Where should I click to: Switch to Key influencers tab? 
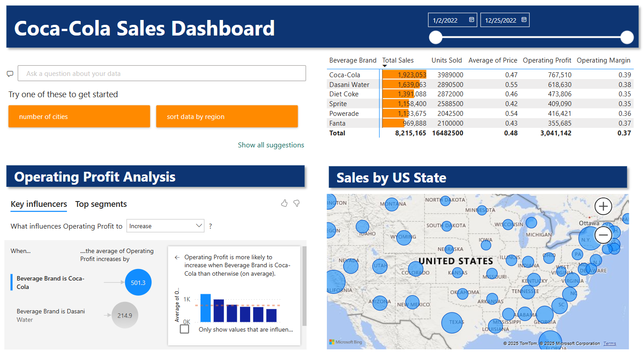click(x=39, y=204)
